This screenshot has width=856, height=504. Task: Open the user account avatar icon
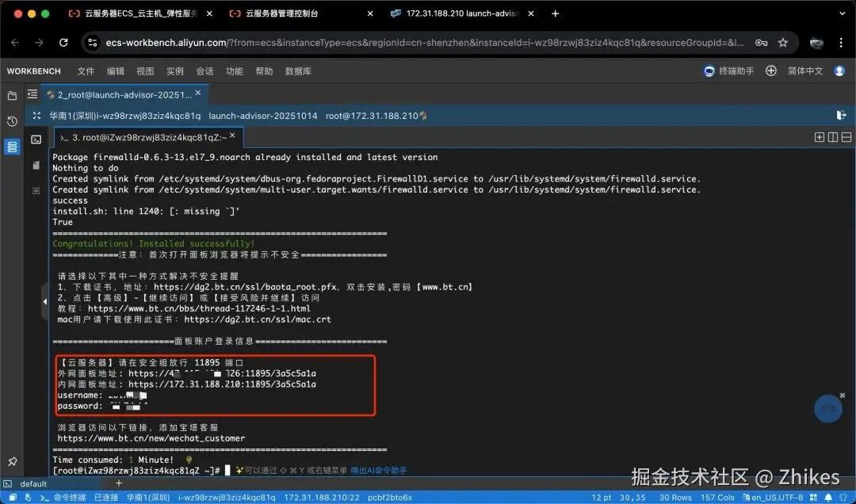pyautogui.click(x=839, y=71)
